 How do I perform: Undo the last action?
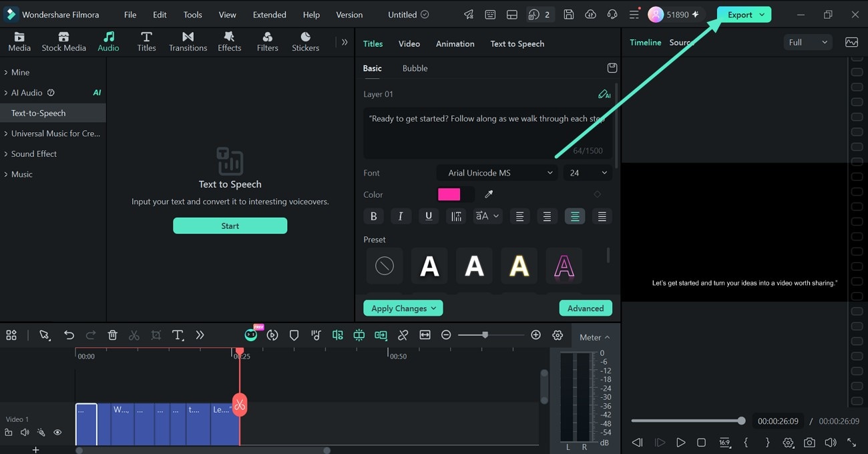69,335
